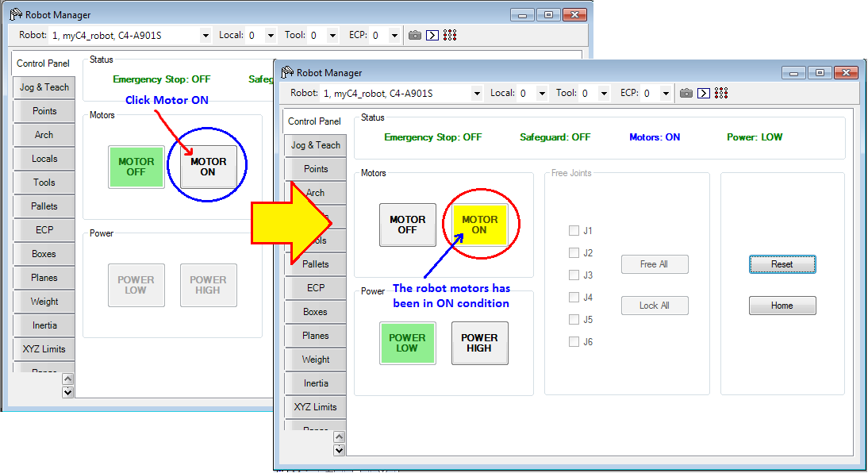Open Local dropdown in back window

[271, 36]
